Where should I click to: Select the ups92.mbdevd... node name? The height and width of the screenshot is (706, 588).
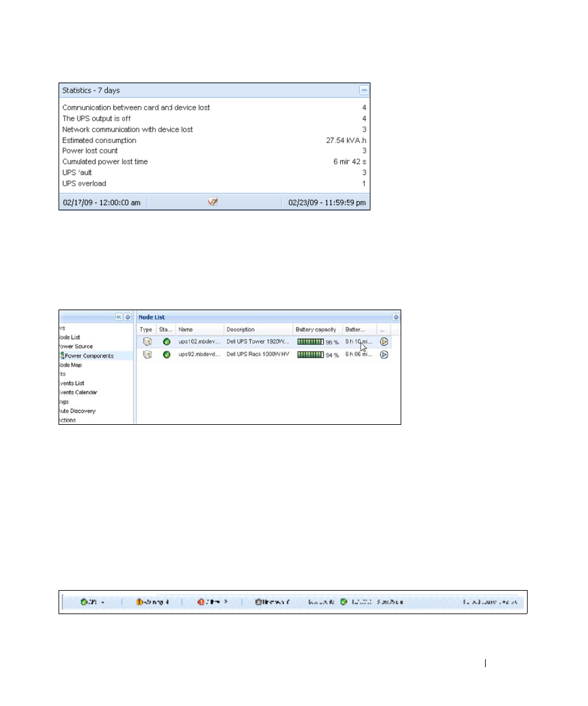(x=199, y=355)
